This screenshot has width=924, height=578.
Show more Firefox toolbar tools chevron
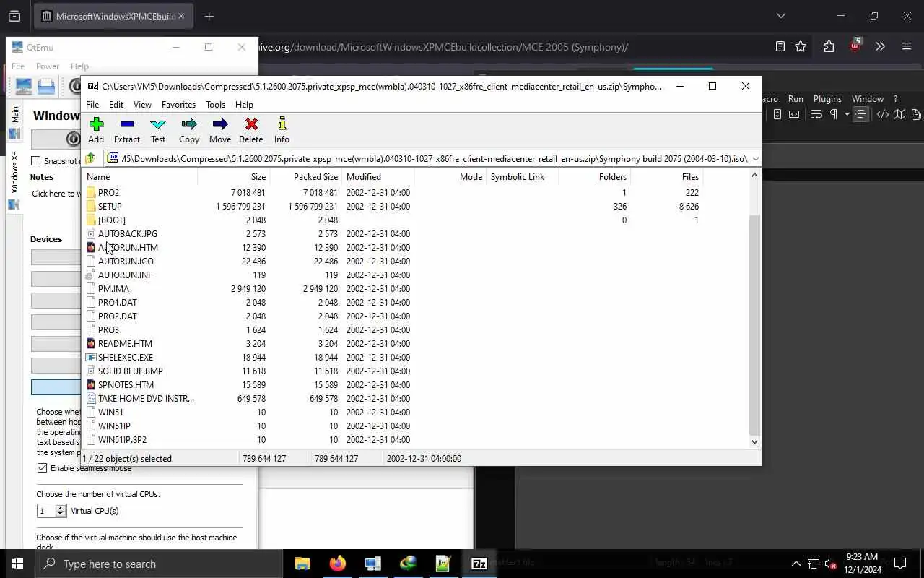(880, 47)
